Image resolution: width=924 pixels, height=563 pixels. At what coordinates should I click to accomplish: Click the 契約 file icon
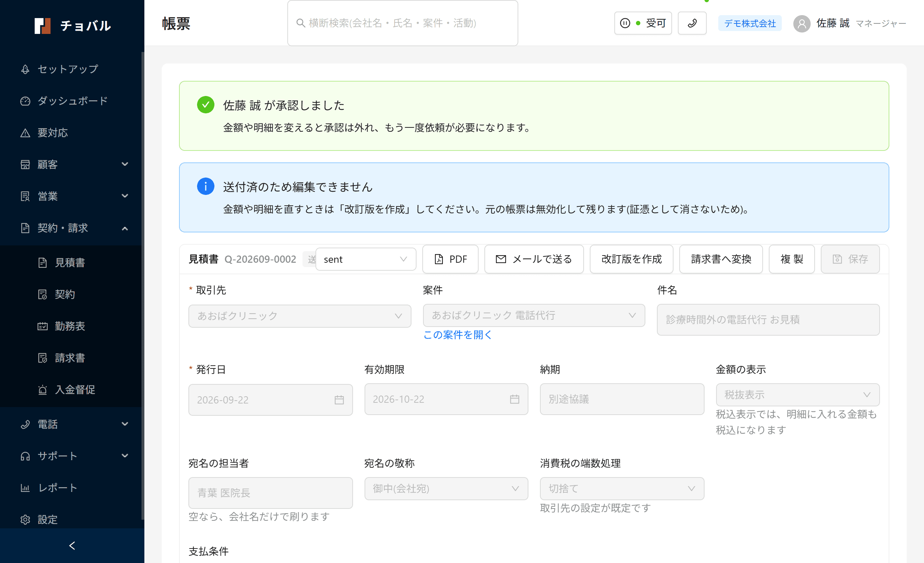click(43, 294)
